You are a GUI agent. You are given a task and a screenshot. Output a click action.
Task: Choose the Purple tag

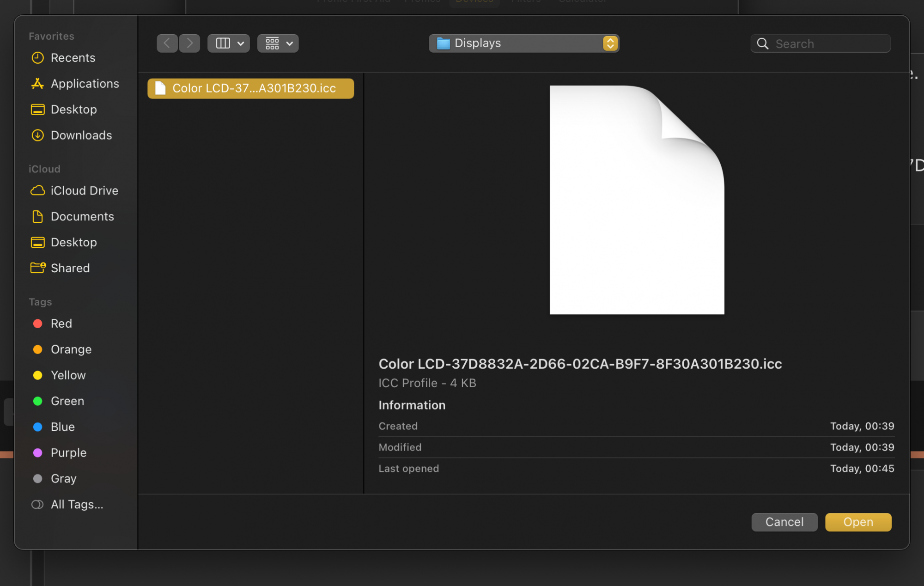[x=68, y=453]
